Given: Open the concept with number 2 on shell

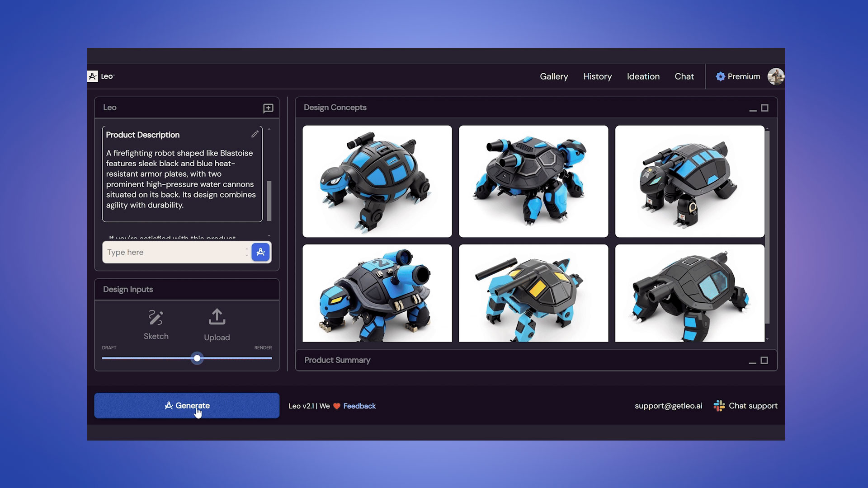Looking at the screenshot, I should pyautogui.click(x=377, y=293).
